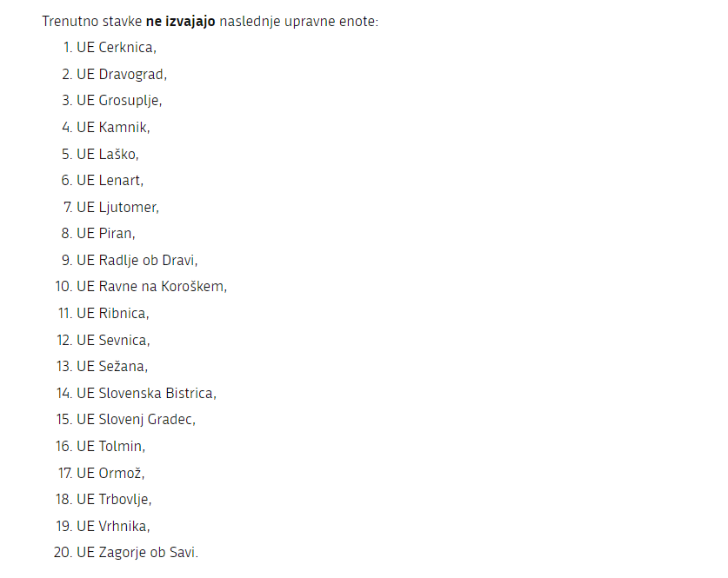Click on UE Sežana text
The image size is (728, 578).
coord(112,366)
